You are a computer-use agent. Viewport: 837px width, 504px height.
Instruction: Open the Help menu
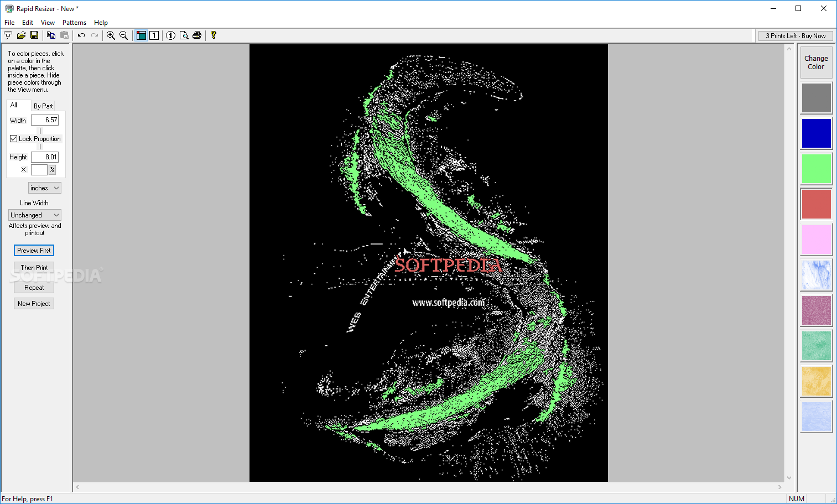click(101, 23)
